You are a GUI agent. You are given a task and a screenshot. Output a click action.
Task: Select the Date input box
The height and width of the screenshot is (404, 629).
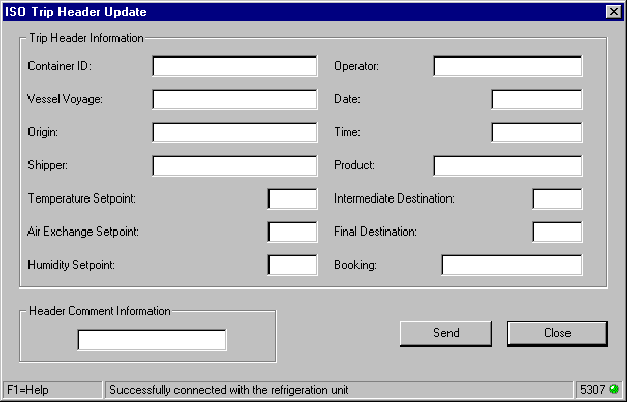(x=536, y=99)
